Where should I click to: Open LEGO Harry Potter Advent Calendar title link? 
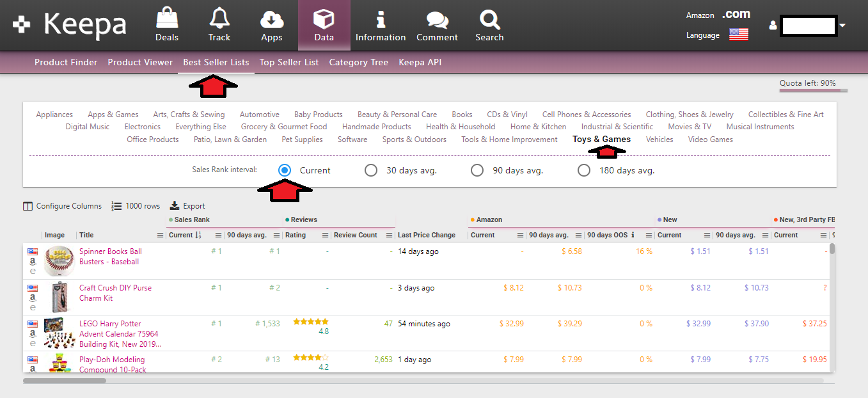coord(120,334)
